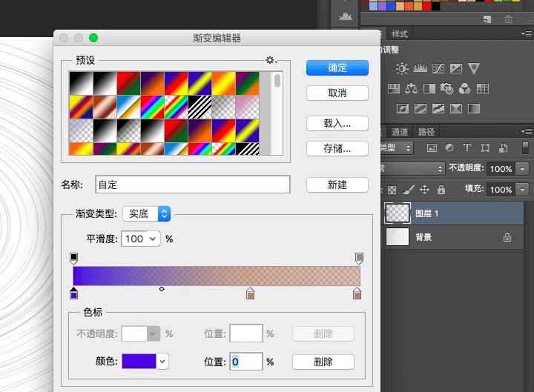Open the gradient type 实底 dropdown

pos(146,213)
